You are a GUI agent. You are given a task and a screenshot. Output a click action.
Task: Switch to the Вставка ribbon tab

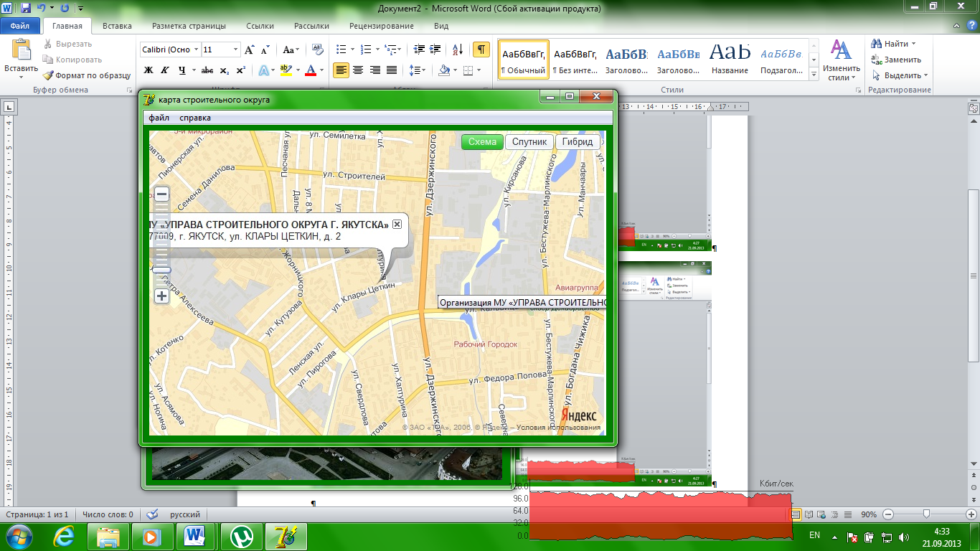(x=117, y=26)
